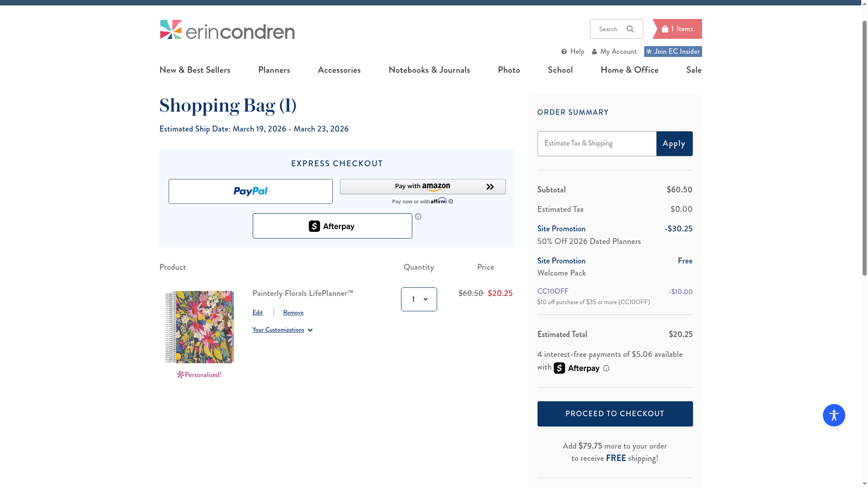Open the Sale menu
Image resolution: width=868 pixels, height=488 pixels.
(693, 70)
